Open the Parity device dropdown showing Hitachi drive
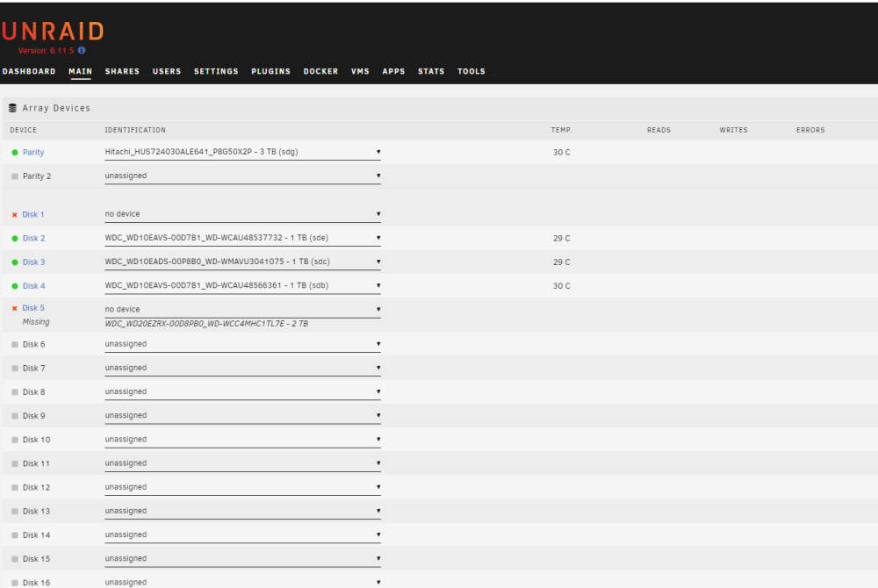This screenshot has height=588, width=878. point(242,152)
